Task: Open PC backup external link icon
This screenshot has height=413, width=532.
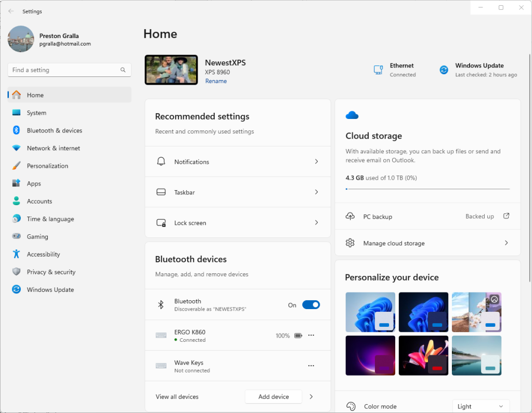Action: [506, 216]
